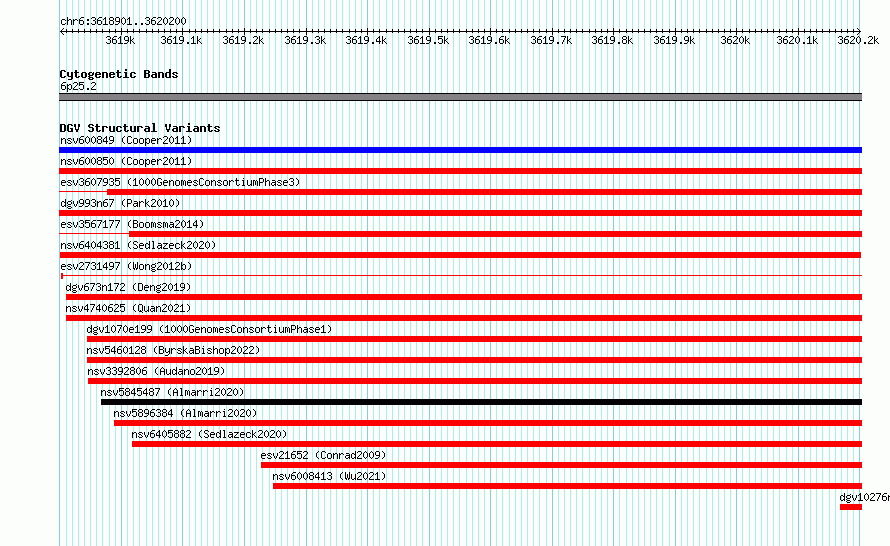Open the nsv6008413 (Wu2021) label
Image resolution: width=890 pixels, height=546 pixels.
[329, 476]
